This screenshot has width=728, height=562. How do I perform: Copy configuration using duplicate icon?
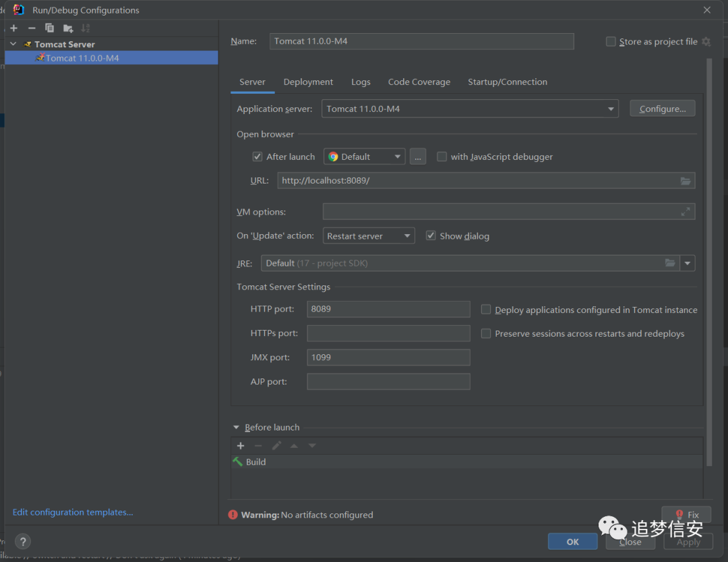49,28
